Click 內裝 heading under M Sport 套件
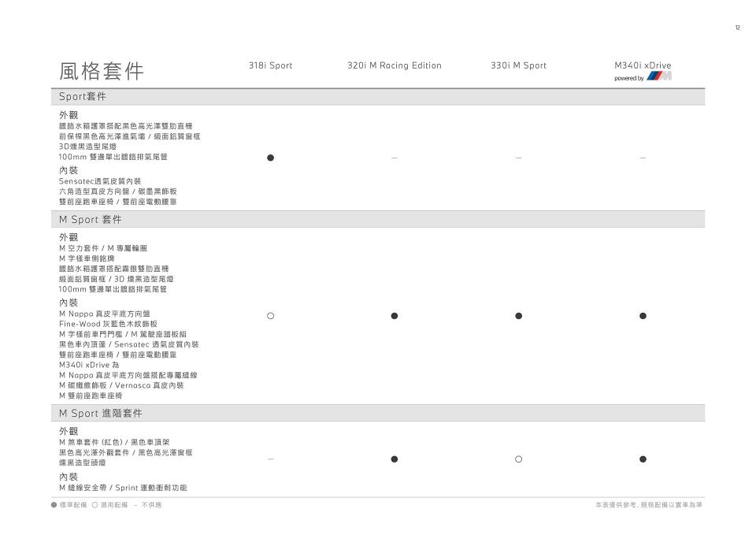The image size is (756, 535). pos(69,303)
